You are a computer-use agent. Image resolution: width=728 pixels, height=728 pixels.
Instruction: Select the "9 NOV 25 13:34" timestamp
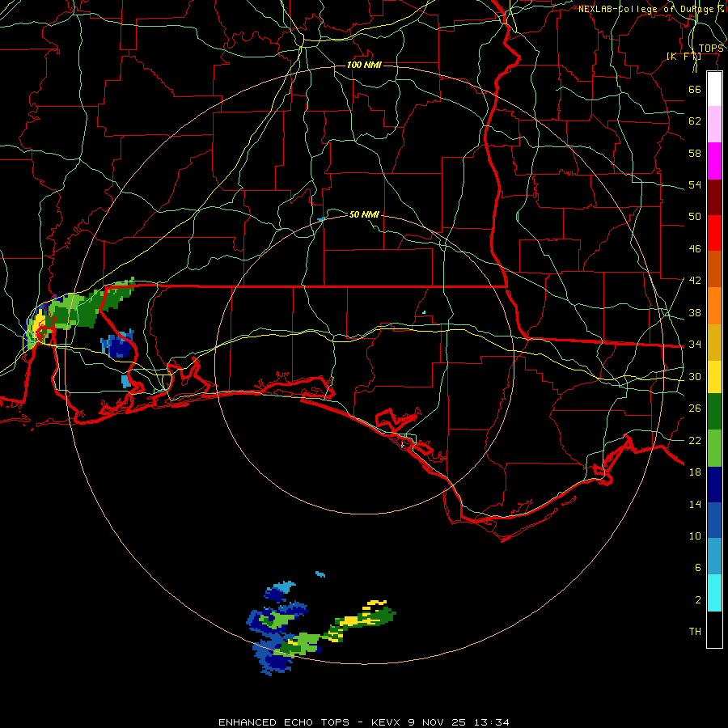click(459, 722)
